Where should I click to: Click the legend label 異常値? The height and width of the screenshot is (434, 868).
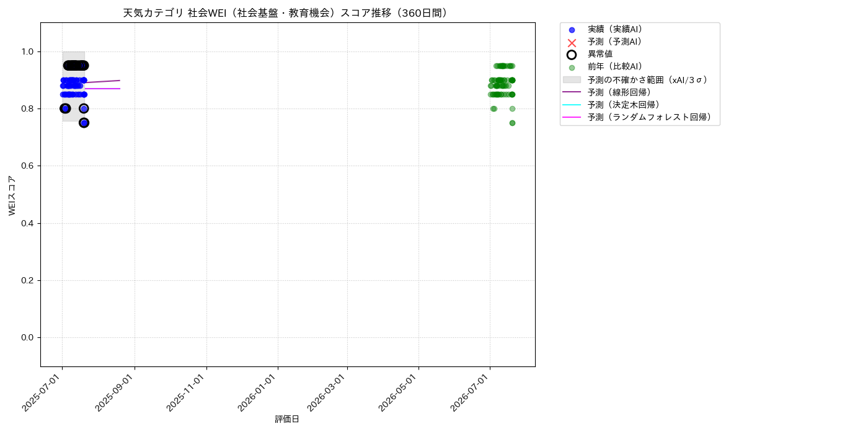tap(600, 54)
